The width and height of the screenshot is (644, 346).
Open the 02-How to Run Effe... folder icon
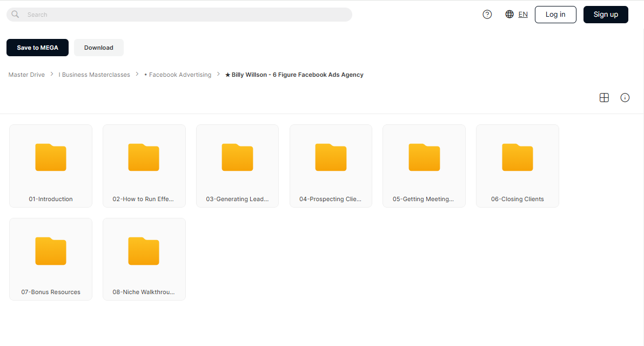(x=144, y=157)
